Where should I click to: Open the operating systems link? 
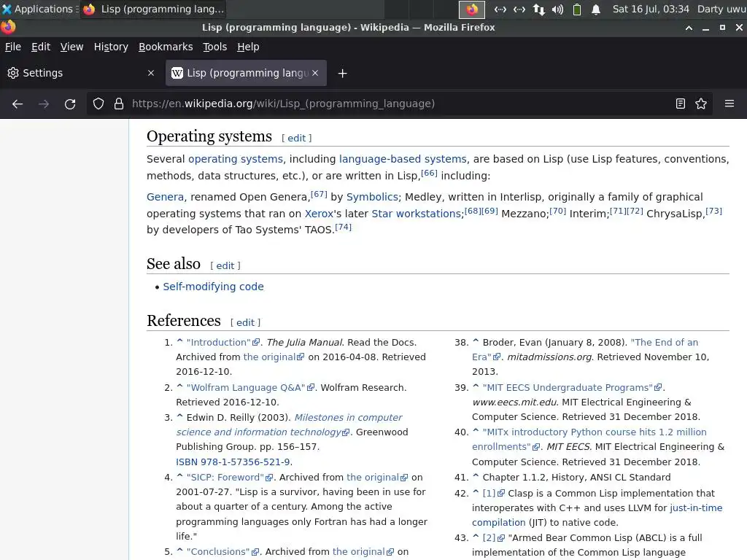pos(236,159)
